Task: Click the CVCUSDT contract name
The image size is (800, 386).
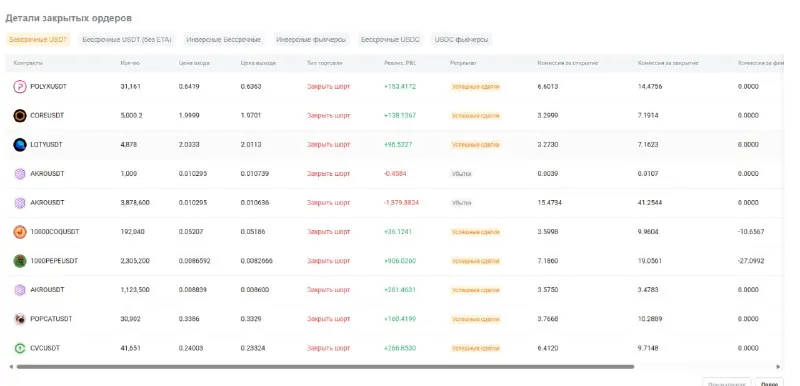Action: tap(45, 348)
